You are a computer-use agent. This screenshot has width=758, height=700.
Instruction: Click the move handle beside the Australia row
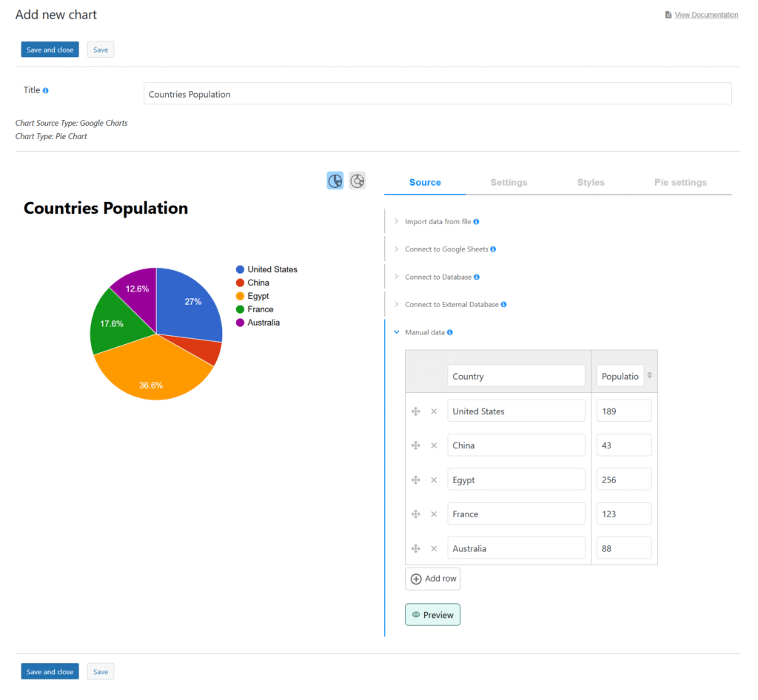(415, 548)
